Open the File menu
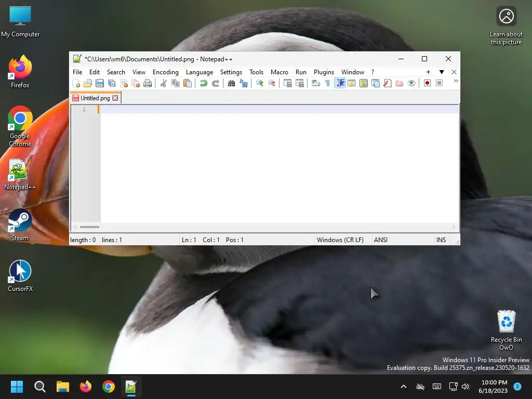532x399 pixels. [x=77, y=72]
